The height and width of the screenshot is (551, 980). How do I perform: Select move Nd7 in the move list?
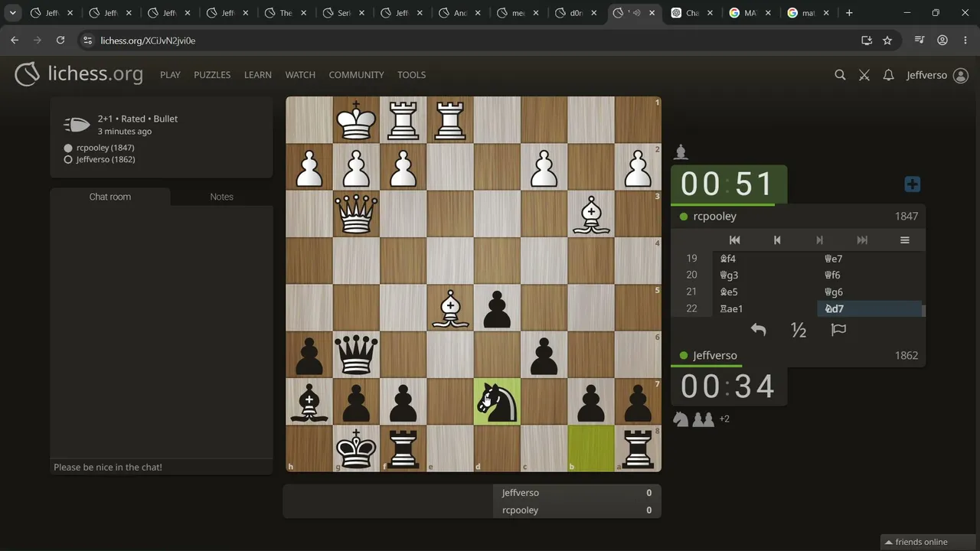pyautogui.click(x=871, y=309)
